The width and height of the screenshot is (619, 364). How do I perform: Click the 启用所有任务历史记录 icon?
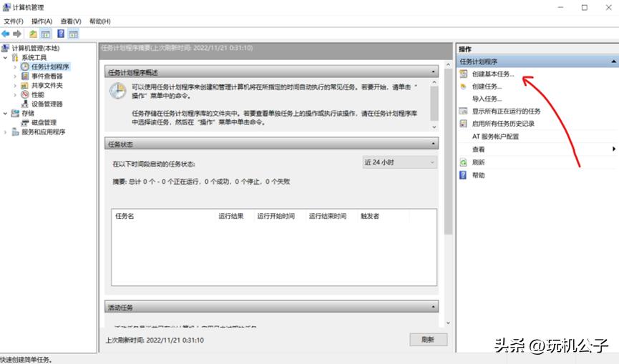[x=464, y=124]
